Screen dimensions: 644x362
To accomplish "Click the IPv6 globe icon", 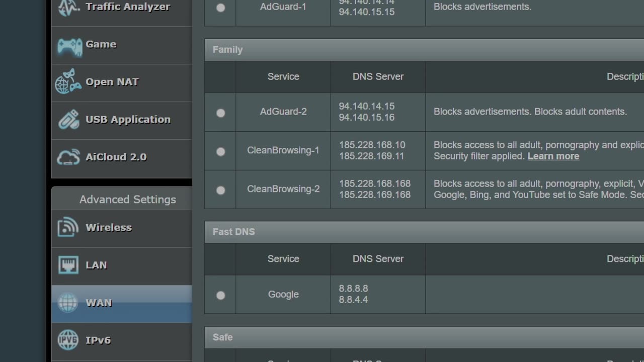I will coord(68,340).
